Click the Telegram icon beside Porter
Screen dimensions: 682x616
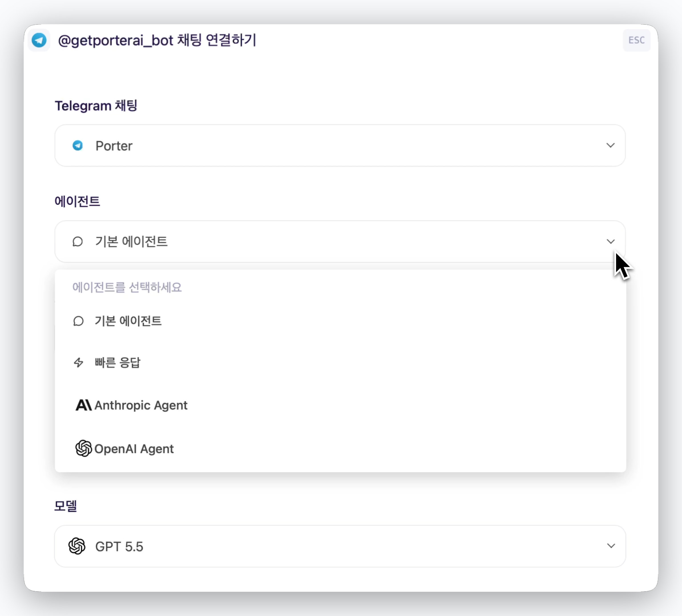coord(78,145)
